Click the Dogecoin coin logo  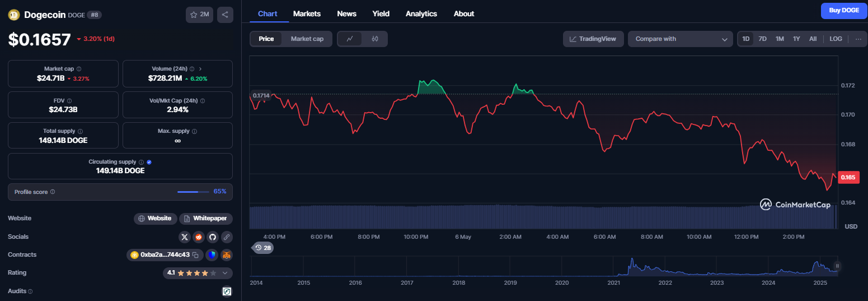coord(14,15)
